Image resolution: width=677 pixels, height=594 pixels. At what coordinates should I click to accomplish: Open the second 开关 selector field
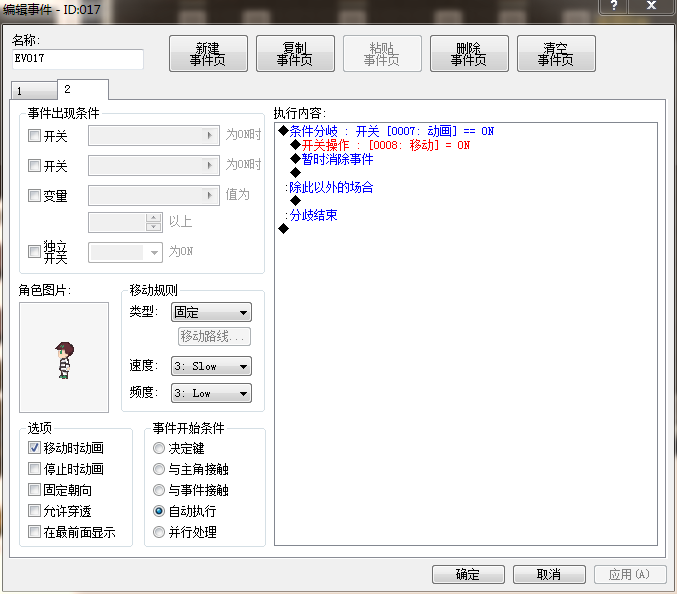pyautogui.click(x=154, y=165)
